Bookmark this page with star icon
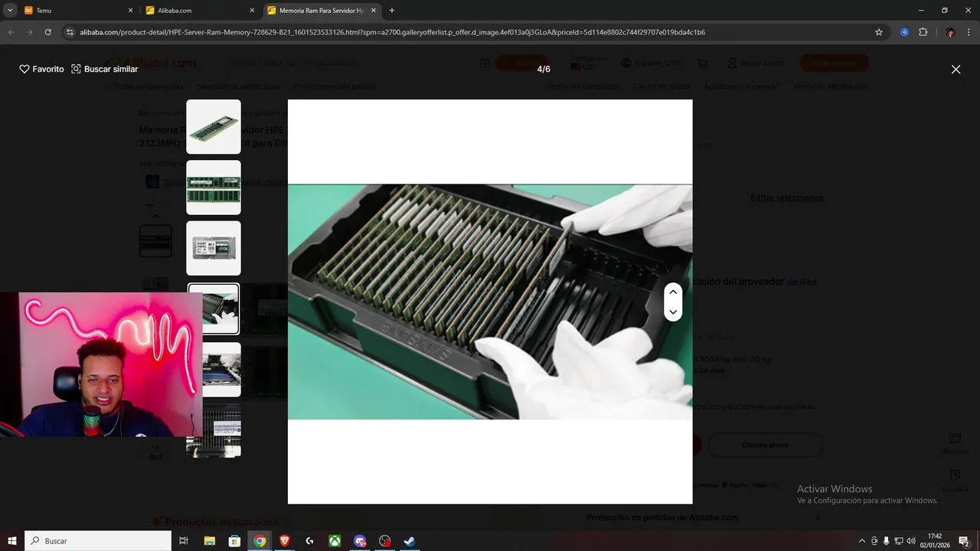 click(879, 32)
